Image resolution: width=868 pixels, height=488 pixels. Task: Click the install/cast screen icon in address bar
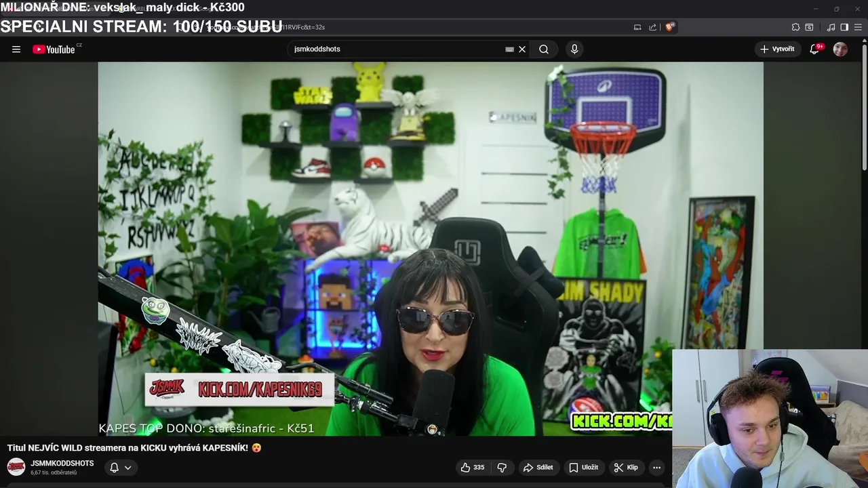[x=637, y=27]
